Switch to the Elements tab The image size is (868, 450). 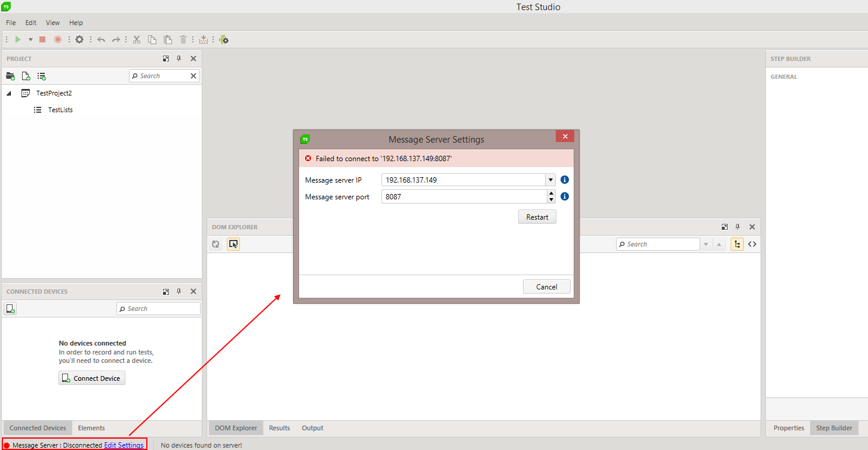coord(91,428)
